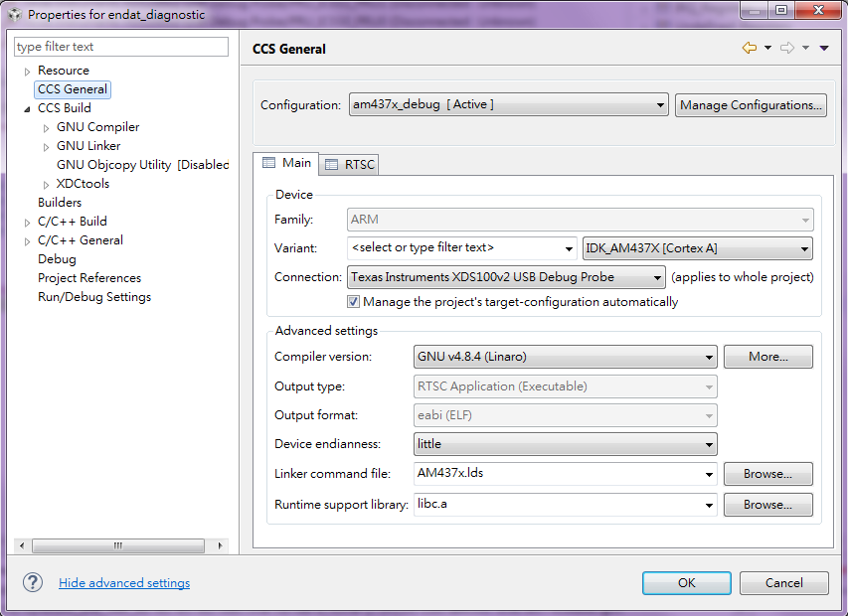
Task: Open the Connection dropdown list
Action: tap(506, 277)
